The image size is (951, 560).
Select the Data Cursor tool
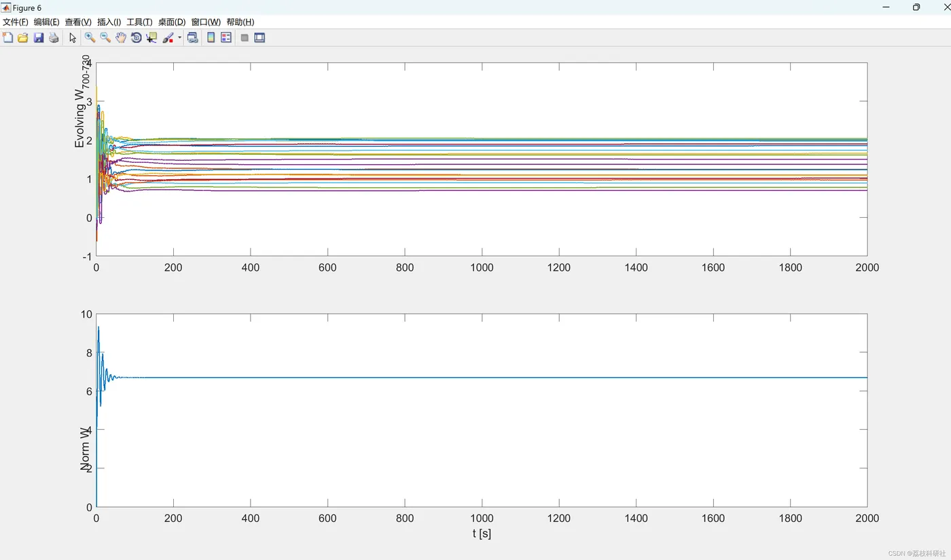[x=151, y=38]
